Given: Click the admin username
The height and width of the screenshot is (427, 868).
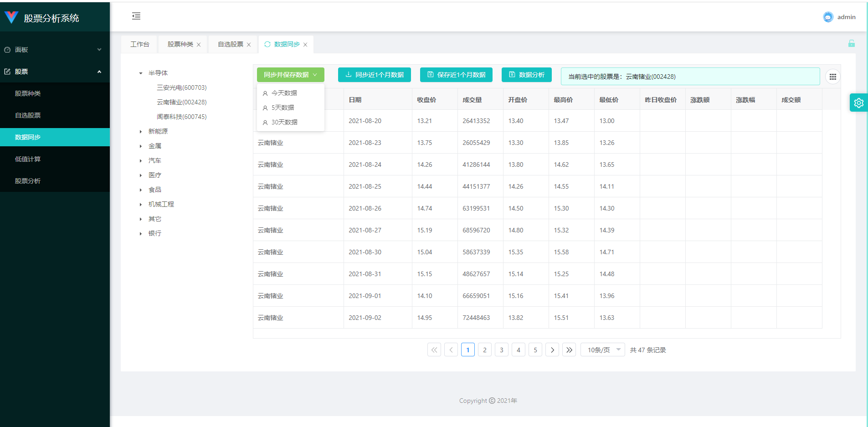Looking at the screenshot, I should [x=846, y=17].
